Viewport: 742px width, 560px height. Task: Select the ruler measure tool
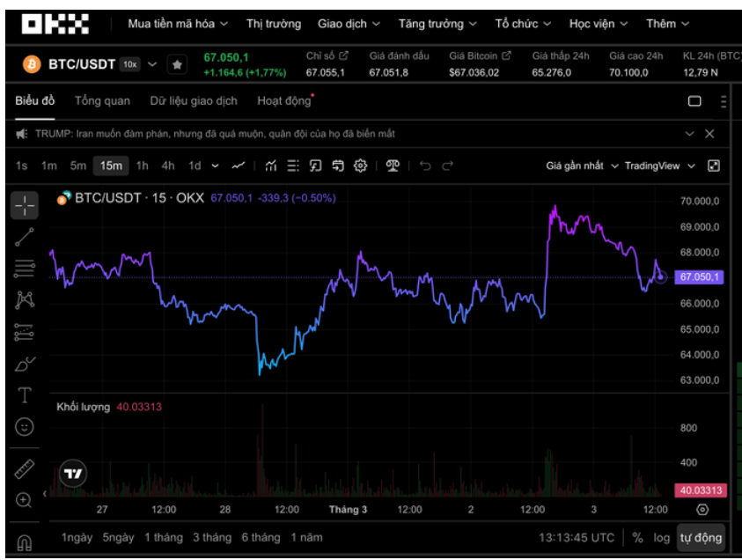(24, 468)
